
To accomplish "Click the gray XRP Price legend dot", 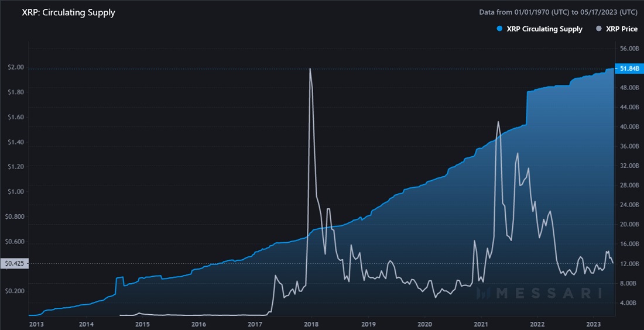I will point(598,29).
